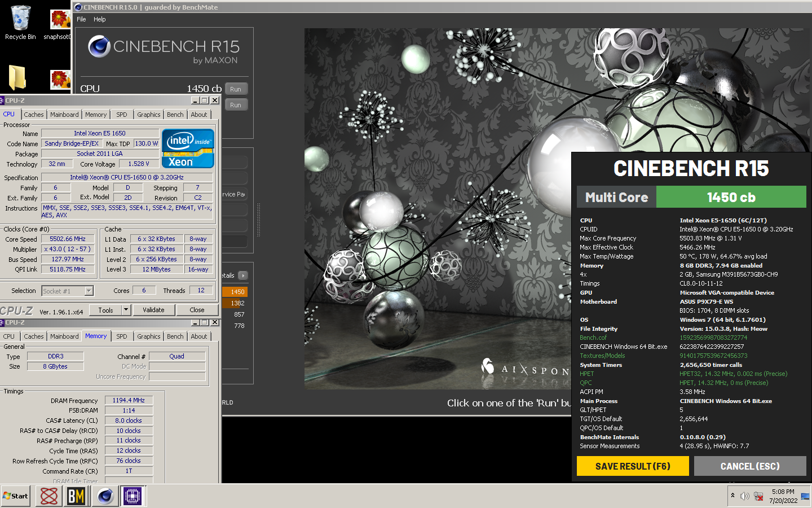The image size is (812, 508).
Task: Select Caches tab in lower CPU-Z window
Action: point(33,336)
